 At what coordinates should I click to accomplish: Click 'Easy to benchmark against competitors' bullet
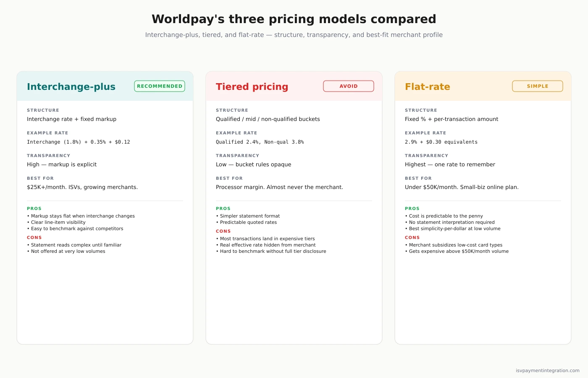click(75, 228)
